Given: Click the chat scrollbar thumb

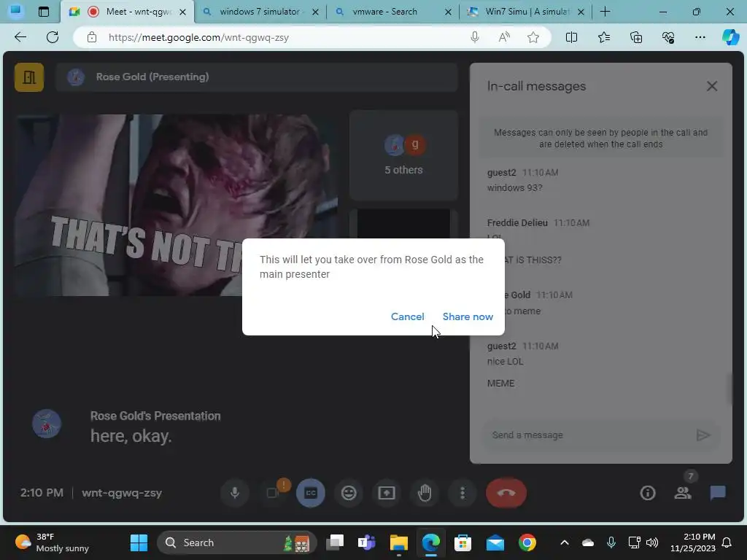Looking at the screenshot, I should click(x=729, y=389).
